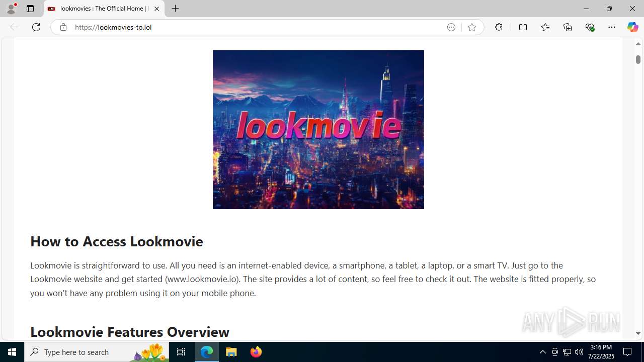The width and height of the screenshot is (644, 362).
Task: Open Task View on taskbar
Action: (x=181, y=352)
